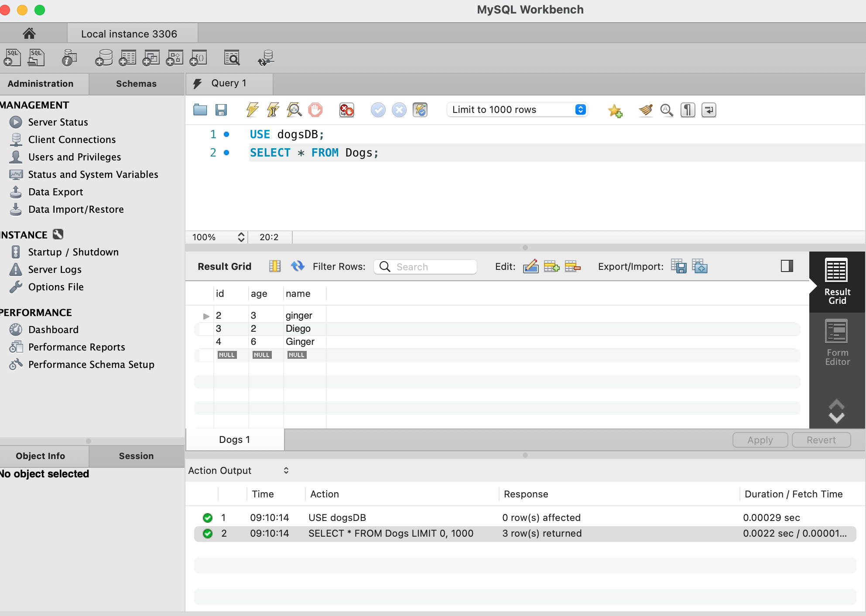Execute query lightning bolt icon

coord(252,110)
